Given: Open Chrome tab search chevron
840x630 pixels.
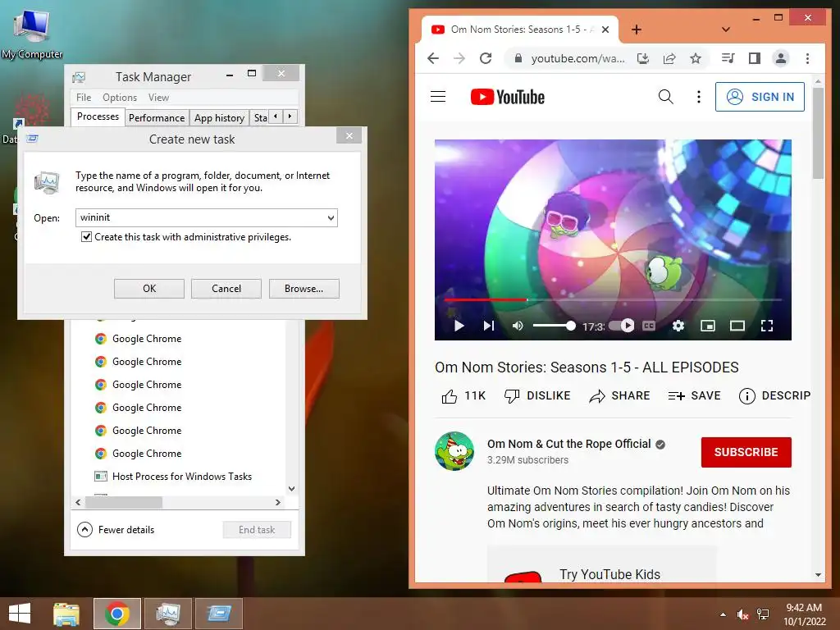Looking at the screenshot, I should tap(726, 30).
